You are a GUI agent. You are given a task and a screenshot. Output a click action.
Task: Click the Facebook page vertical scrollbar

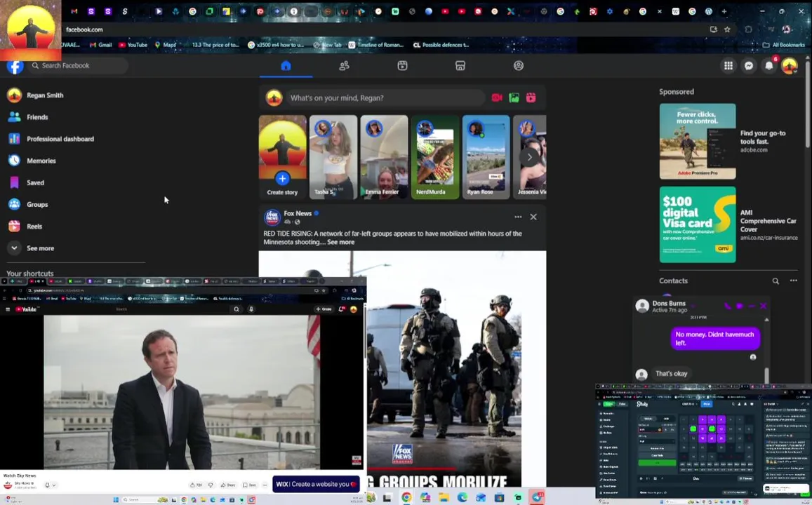point(808,104)
